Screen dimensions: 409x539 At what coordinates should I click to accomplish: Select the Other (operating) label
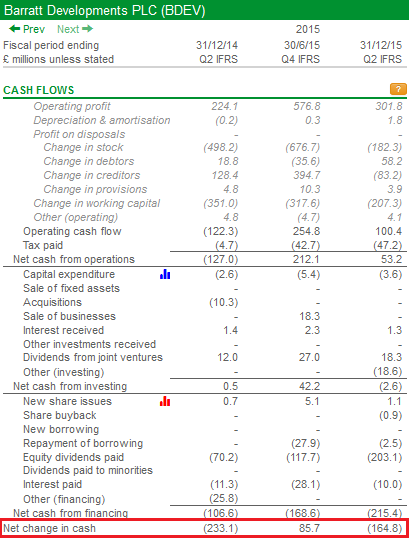76,217
